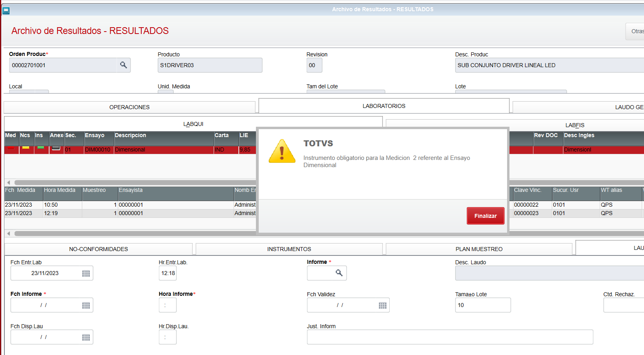
Task: Click the Otras button at top right
Action: [x=635, y=31]
